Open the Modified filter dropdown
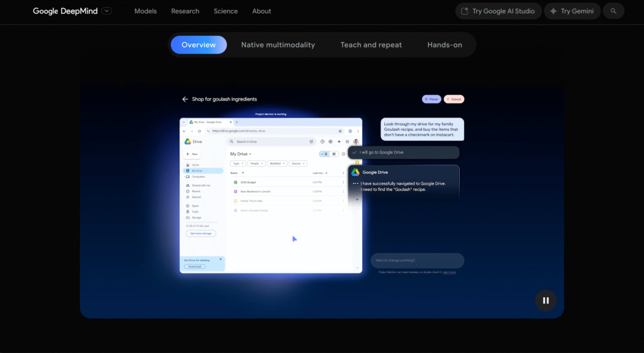 (277, 163)
